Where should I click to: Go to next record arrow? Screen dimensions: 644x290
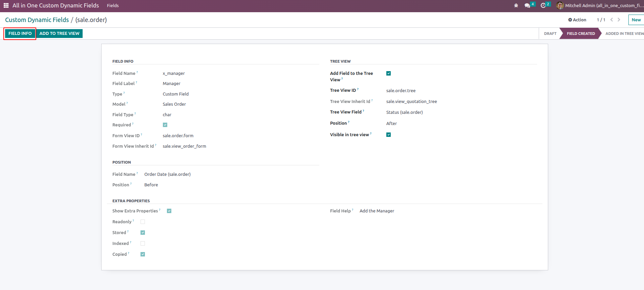pos(619,20)
